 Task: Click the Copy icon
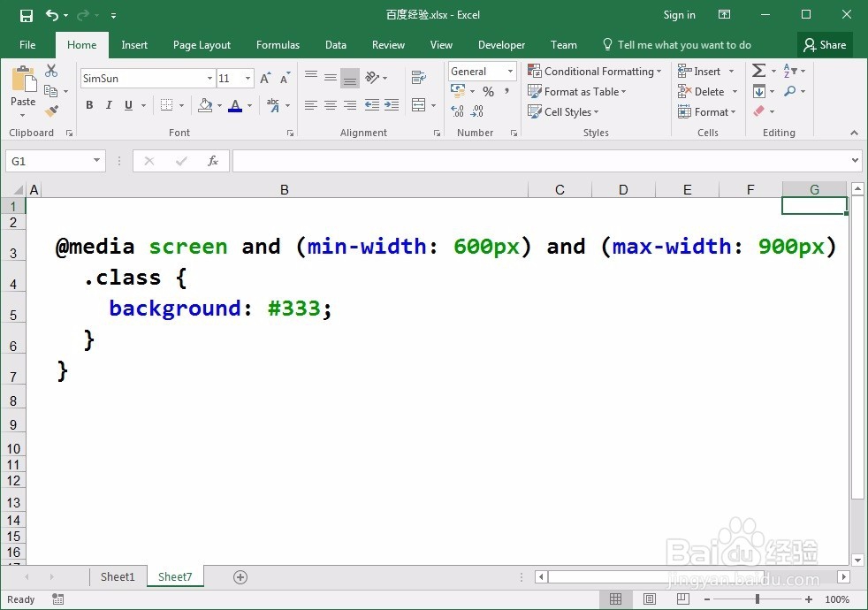51,91
